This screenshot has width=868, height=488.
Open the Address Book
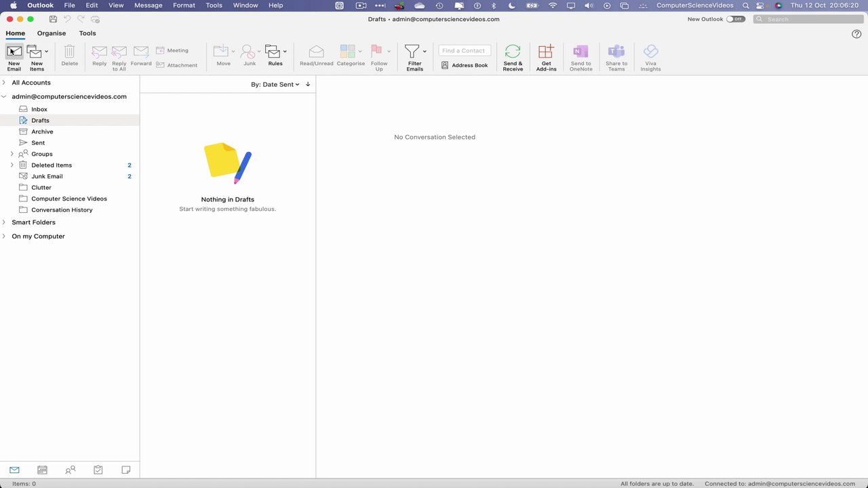click(465, 65)
